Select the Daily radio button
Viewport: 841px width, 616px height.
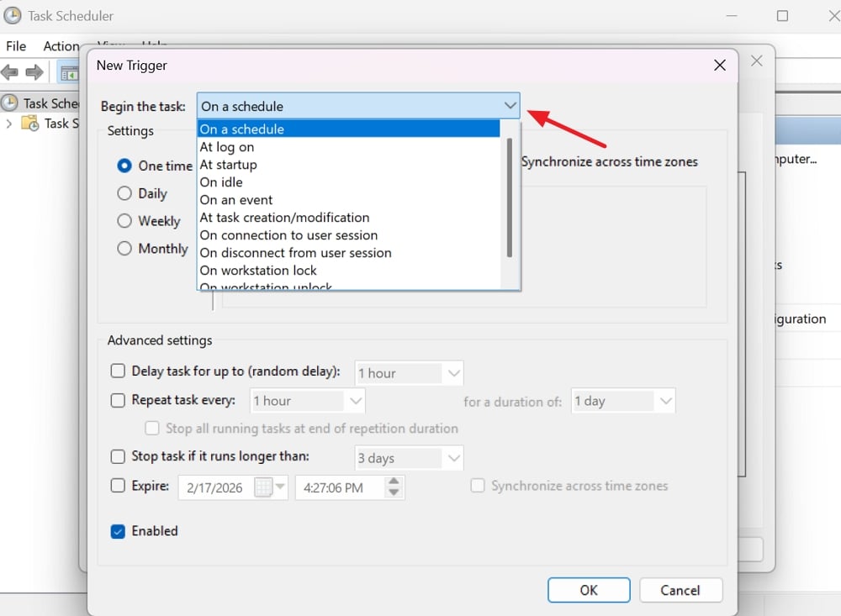tap(124, 193)
